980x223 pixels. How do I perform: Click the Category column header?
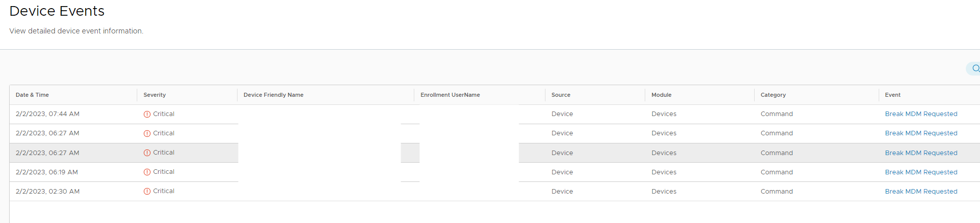pos(773,95)
